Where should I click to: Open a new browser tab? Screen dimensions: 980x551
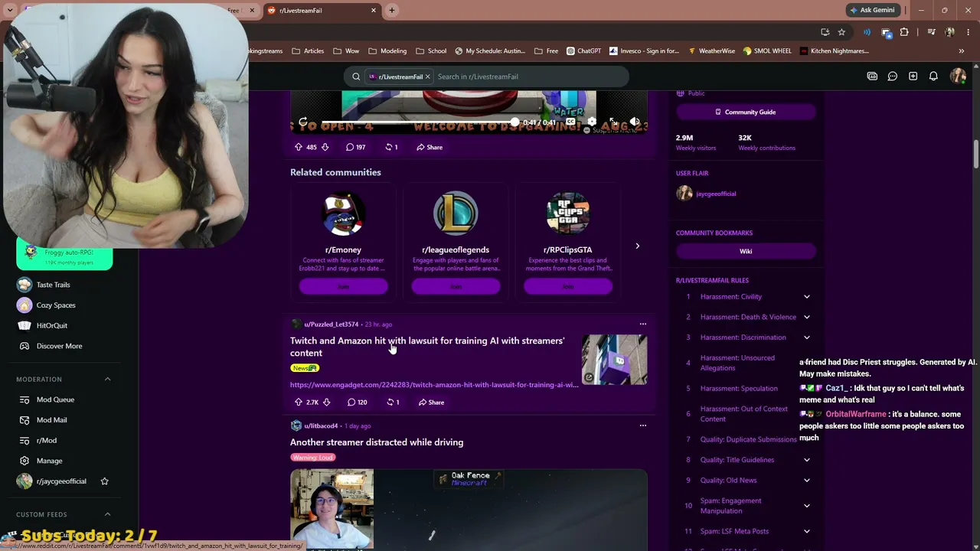(392, 10)
